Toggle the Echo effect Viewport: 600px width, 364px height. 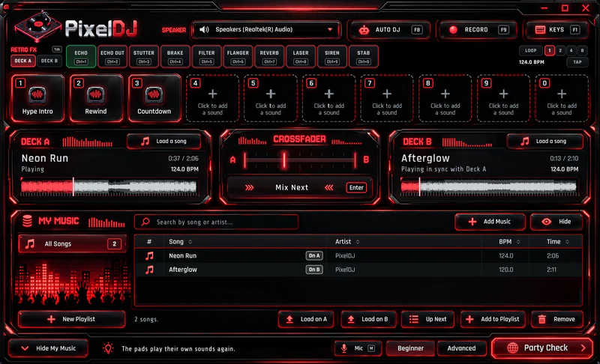[81, 56]
